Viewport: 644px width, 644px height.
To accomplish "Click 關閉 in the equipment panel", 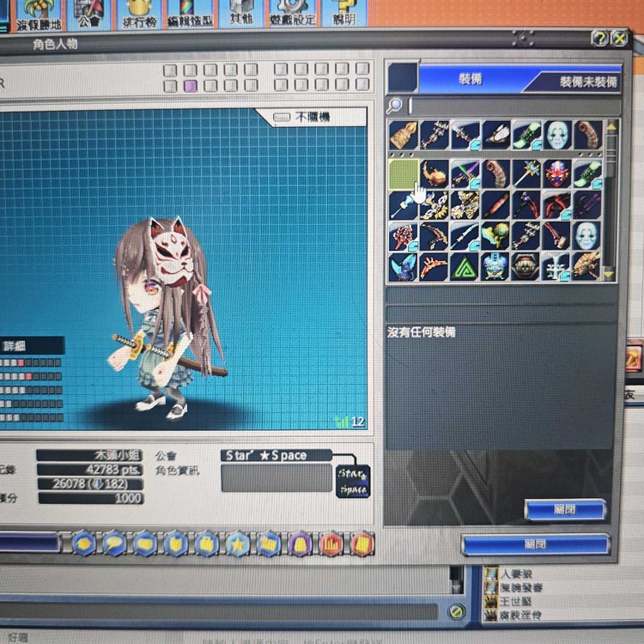I will pyautogui.click(x=565, y=510).
